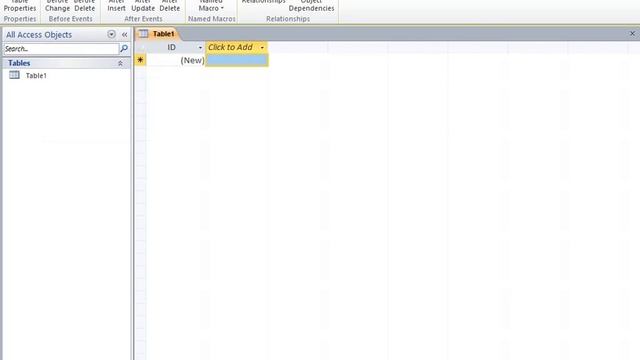Select Table1 in the navigation pane

[36, 76]
